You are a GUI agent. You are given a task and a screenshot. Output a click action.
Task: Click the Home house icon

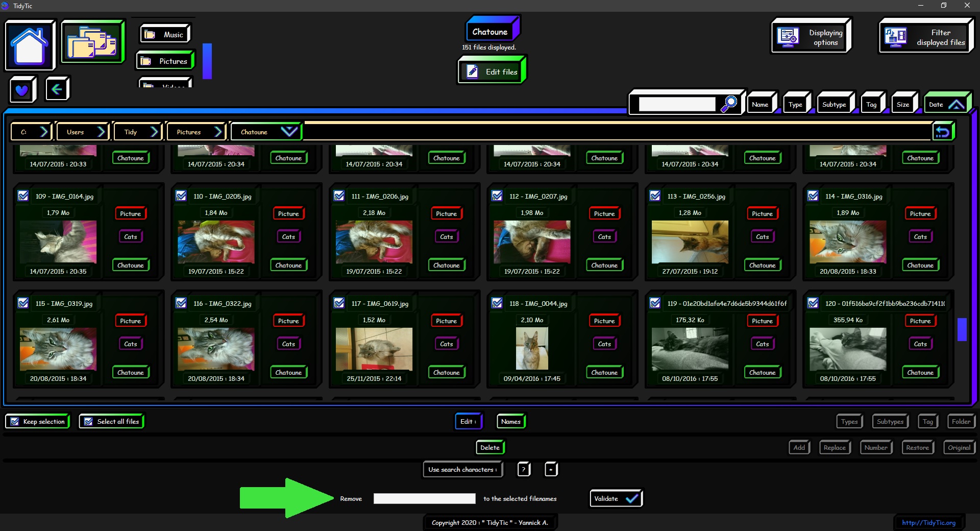coord(30,45)
